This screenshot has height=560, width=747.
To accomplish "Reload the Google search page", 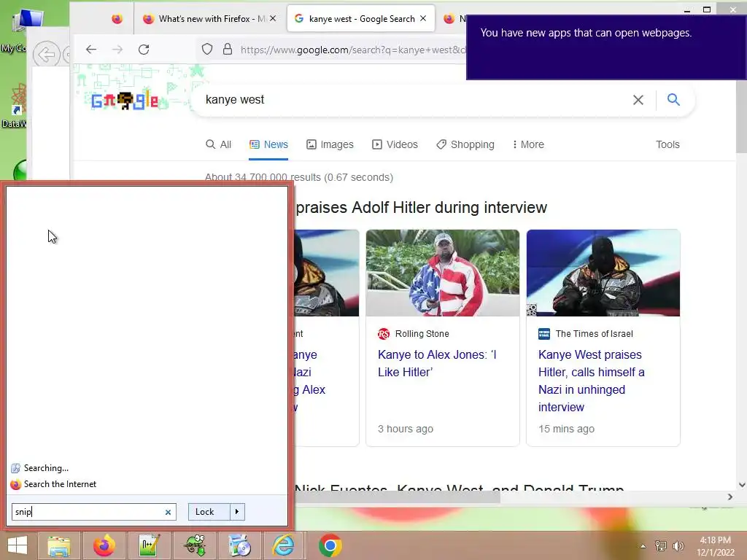I will 144,49.
